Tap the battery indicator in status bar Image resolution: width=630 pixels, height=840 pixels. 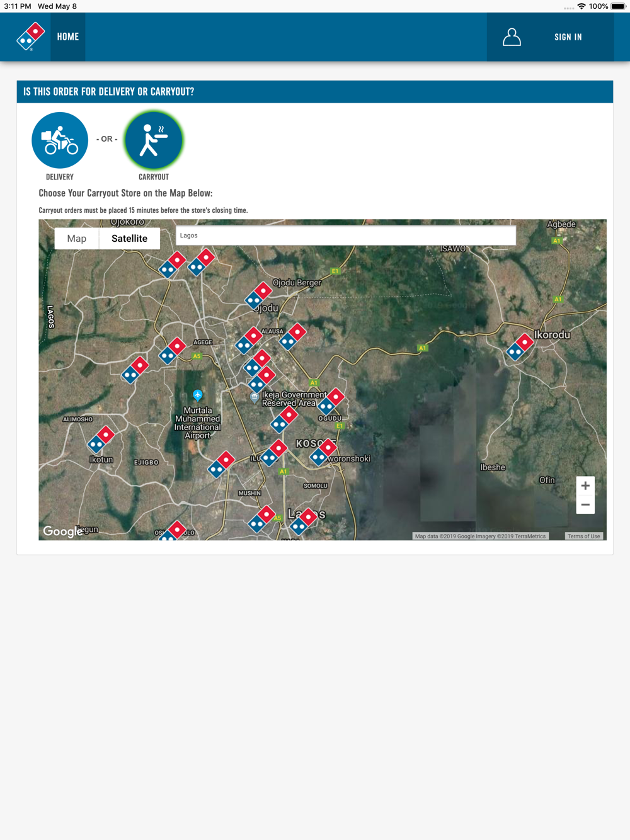tap(618, 6)
